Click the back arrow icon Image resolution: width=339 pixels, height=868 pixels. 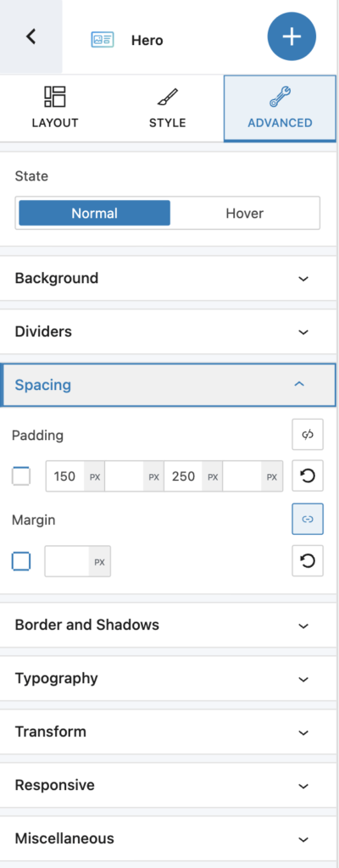click(x=31, y=36)
